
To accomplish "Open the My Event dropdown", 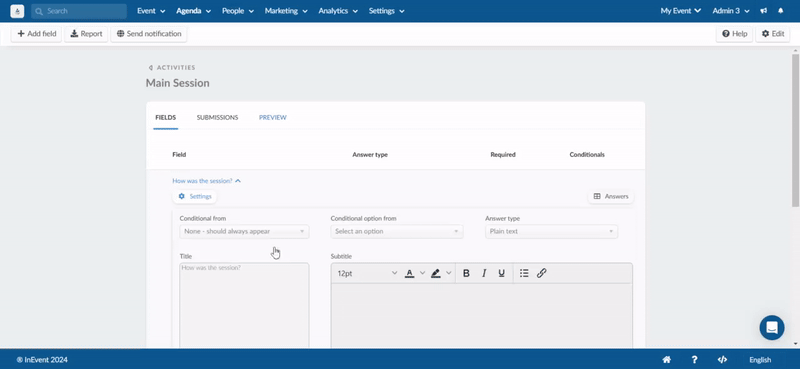I will pyautogui.click(x=681, y=11).
